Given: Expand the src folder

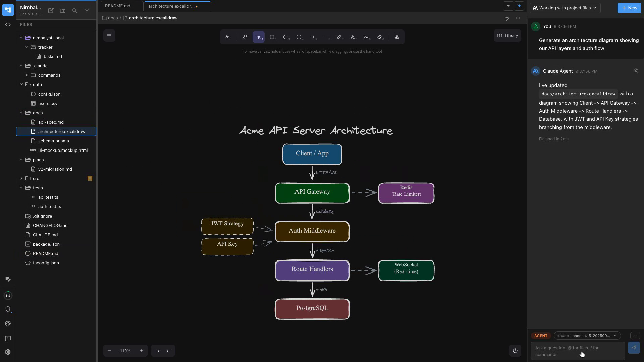Looking at the screenshot, I should 21,178.
